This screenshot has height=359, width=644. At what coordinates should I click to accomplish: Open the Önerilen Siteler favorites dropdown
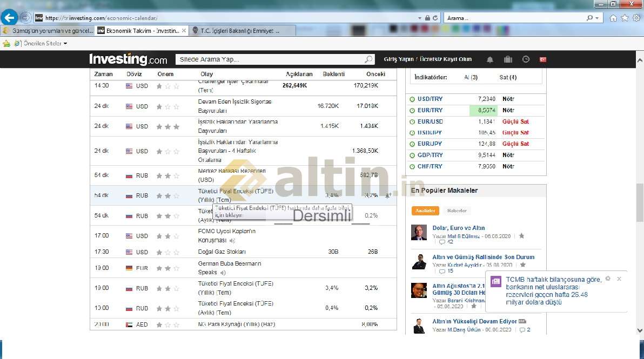point(40,44)
